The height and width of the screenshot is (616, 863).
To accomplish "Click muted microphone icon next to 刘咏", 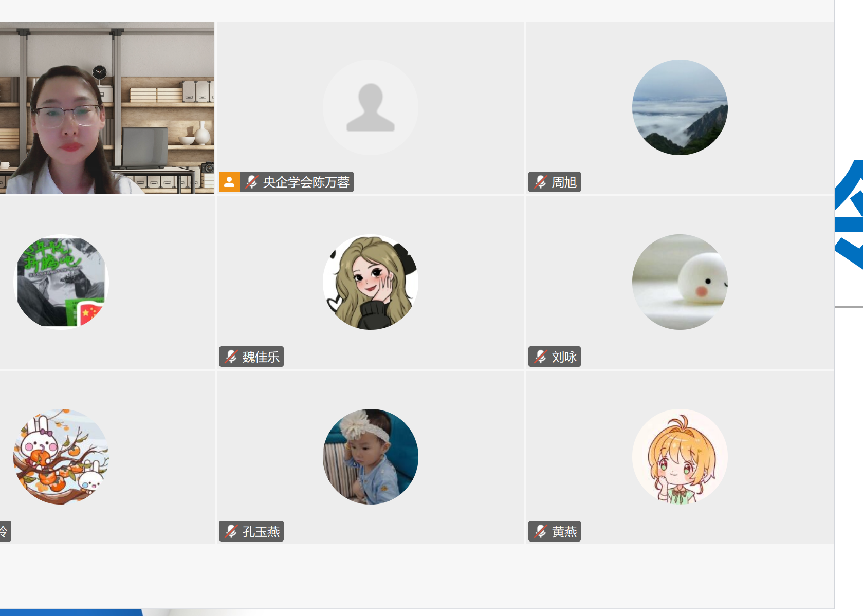I will (540, 357).
